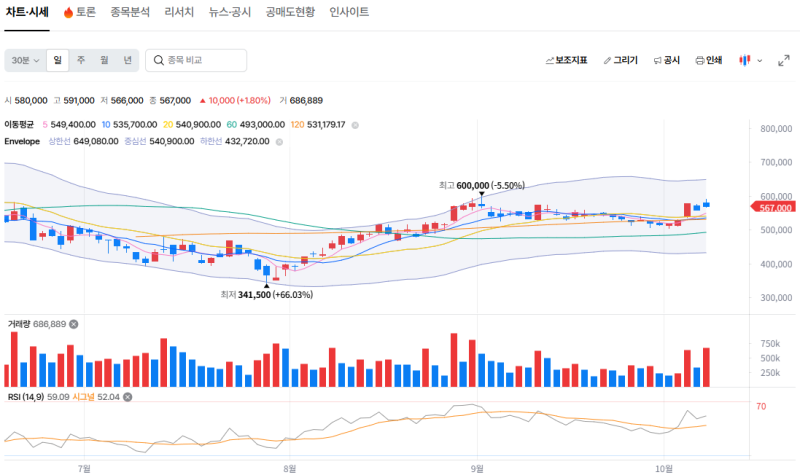
Task: Activate the 그리기 drawing tool
Action: 620,60
